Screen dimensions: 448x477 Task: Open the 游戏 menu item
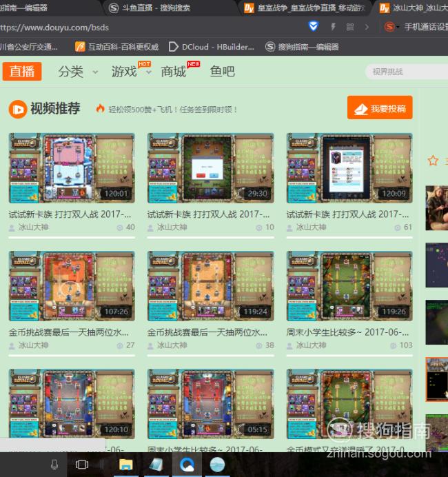click(124, 72)
